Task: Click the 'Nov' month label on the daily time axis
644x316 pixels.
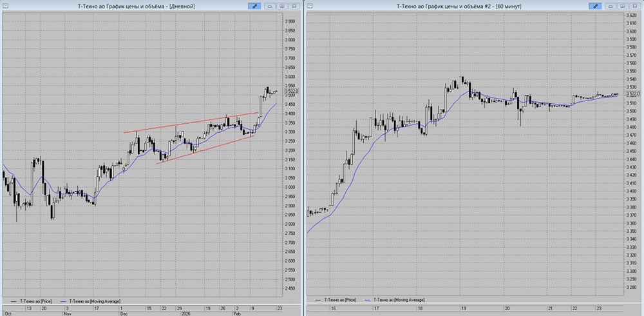Action: tap(69, 313)
